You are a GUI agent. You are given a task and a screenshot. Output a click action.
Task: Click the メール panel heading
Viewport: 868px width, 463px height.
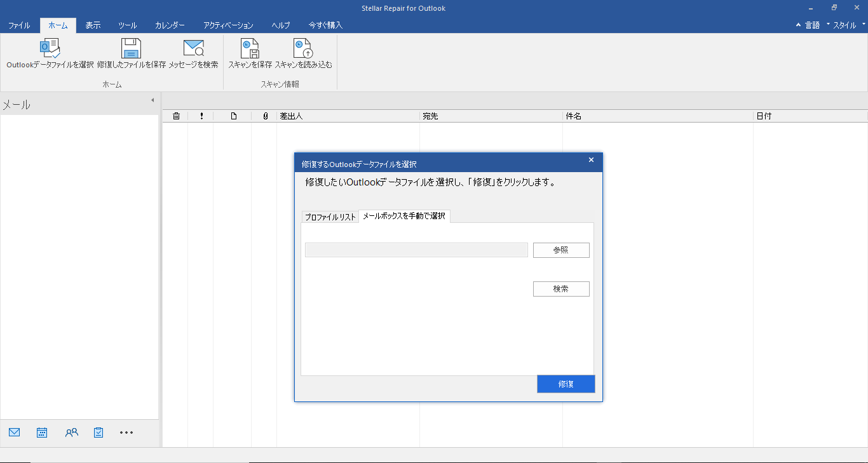click(17, 105)
